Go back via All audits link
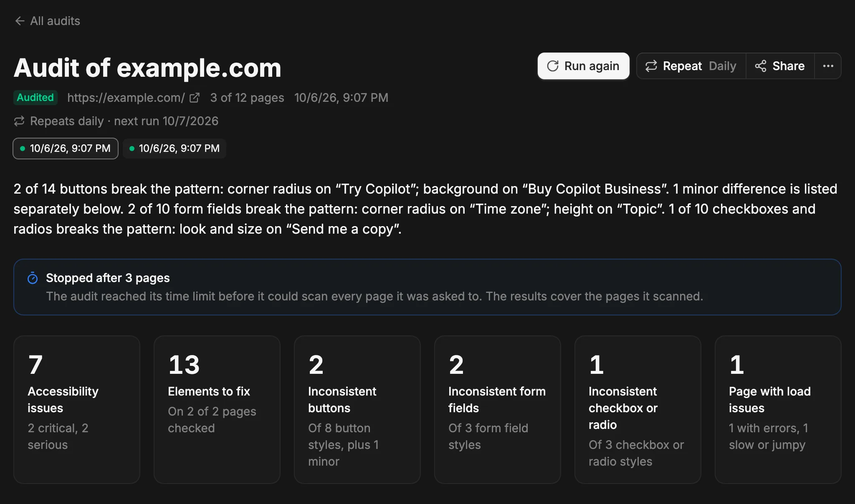Viewport: 855px width, 504px height. tap(47, 21)
